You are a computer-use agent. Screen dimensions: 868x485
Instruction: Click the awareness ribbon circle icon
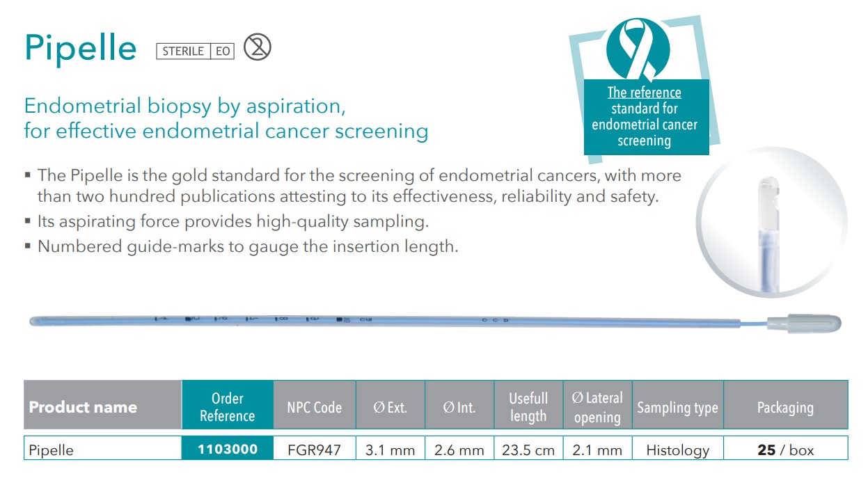coord(638,50)
